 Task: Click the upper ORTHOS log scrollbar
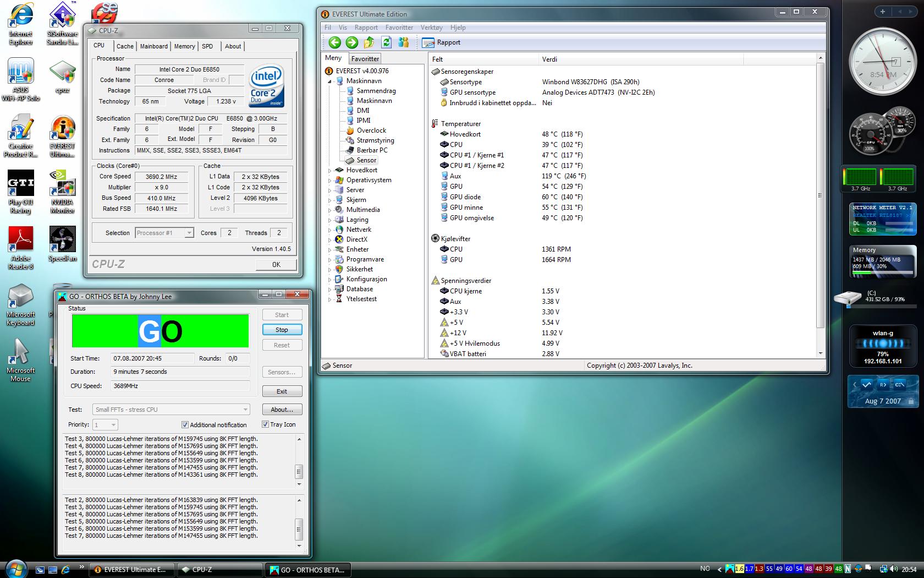tap(299, 461)
